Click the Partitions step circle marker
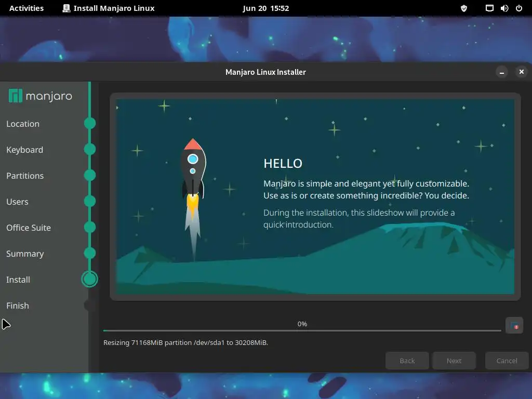Screen dimensions: 532x399 point(90,175)
